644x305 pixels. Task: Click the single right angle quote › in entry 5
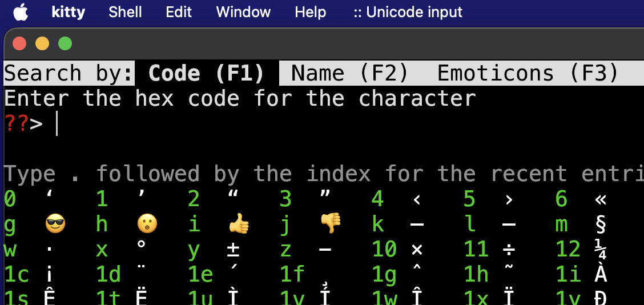point(509,200)
